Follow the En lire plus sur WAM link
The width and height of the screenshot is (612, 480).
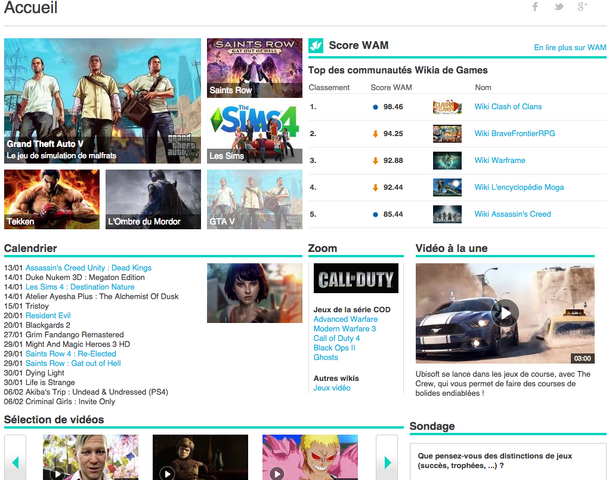coord(570,48)
